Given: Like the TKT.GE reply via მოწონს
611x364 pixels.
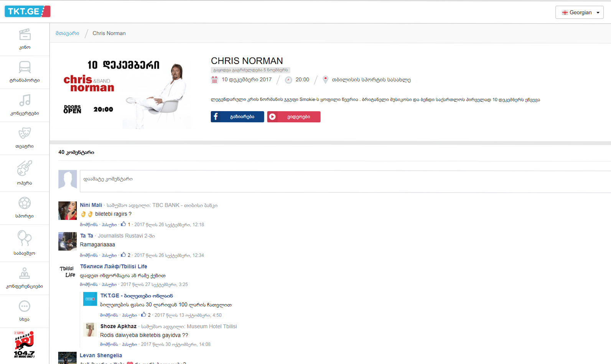Looking at the screenshot, I should coord(109,315).
